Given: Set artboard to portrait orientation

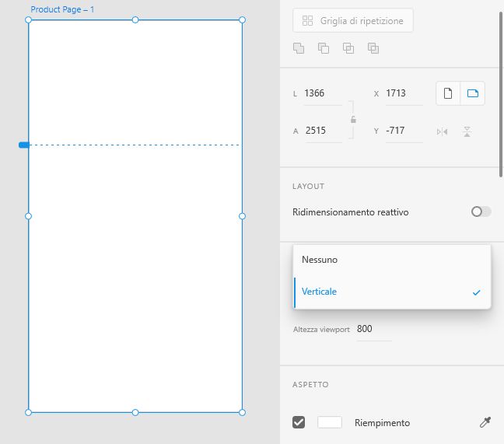Looking at the screenshot, I should click(448, 93).
